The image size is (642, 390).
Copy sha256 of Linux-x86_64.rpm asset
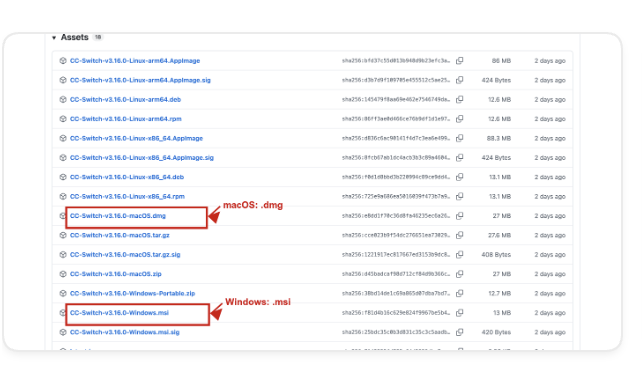click(x=460, y=196)
